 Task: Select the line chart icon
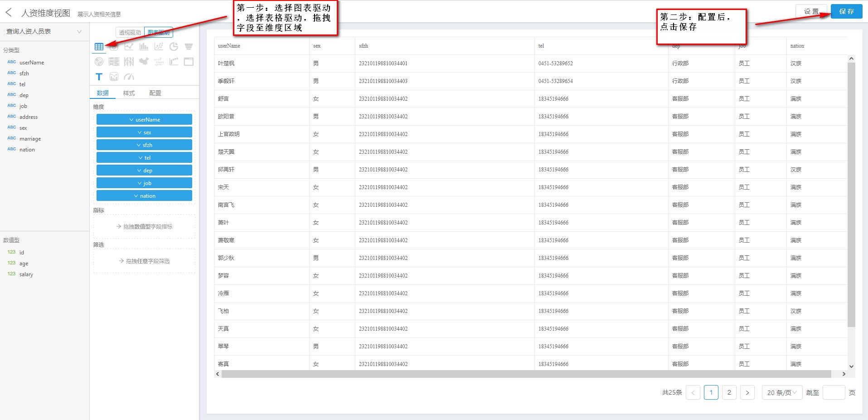(x=129, y=47)
